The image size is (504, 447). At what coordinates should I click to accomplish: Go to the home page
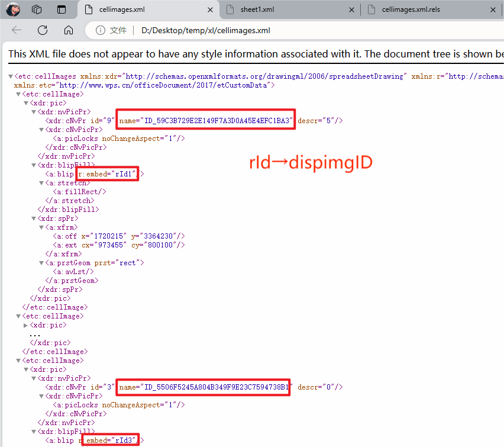[x=69, y=30]
